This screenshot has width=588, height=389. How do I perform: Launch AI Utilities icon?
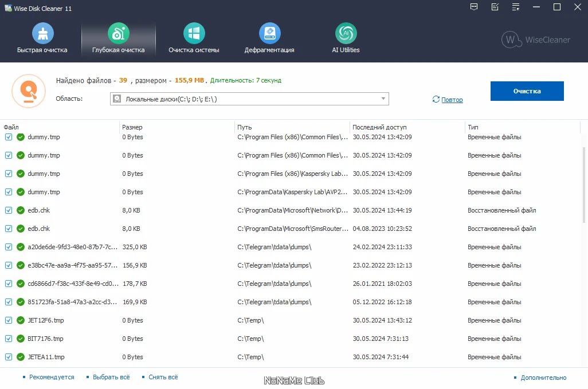point(346,33)
